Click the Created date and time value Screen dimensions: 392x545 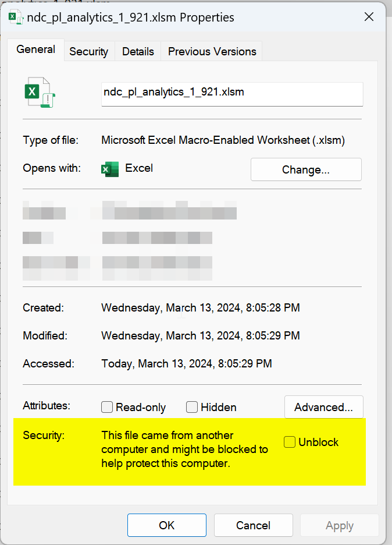click(200, 308)
